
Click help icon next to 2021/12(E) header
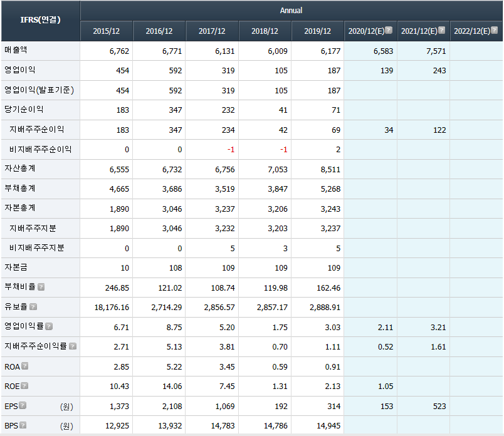[442, 30]
